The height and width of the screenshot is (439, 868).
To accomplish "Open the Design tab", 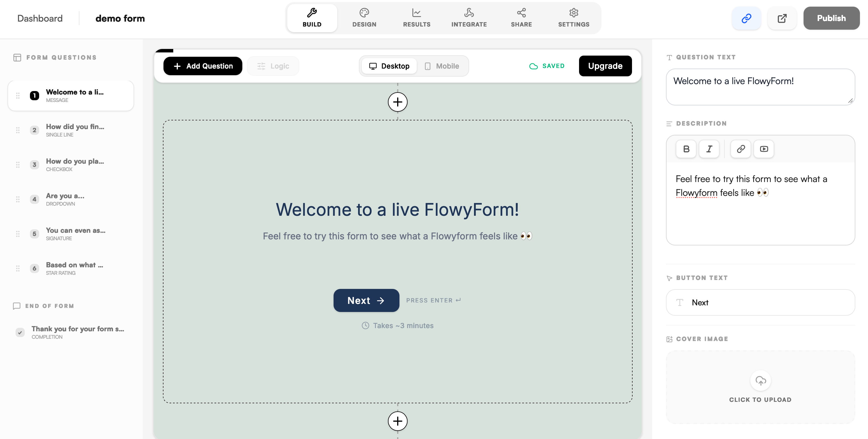I will pyautogui.click(x=364, y=18).
